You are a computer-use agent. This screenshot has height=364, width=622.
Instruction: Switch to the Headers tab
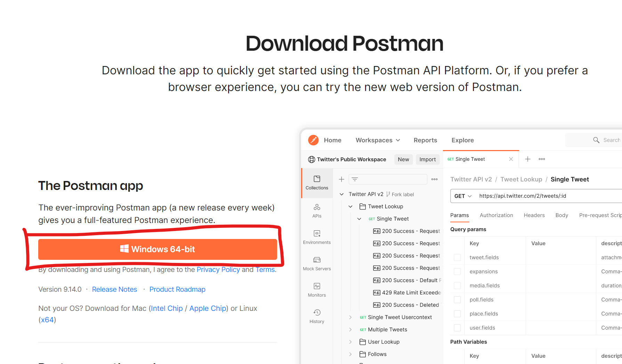click(534, 215)
